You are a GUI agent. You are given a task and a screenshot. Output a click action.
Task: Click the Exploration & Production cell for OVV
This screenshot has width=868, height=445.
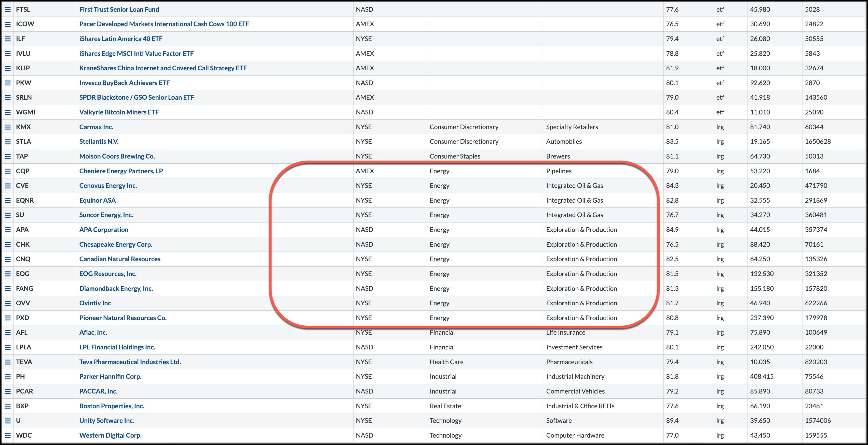[x=581, y=303]
